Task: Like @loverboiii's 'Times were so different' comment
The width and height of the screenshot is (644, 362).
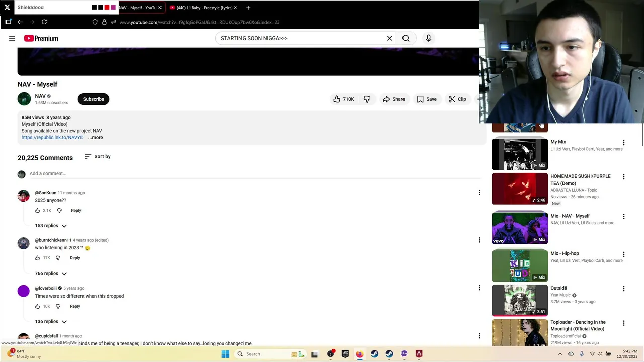Action: pos(37,307)
